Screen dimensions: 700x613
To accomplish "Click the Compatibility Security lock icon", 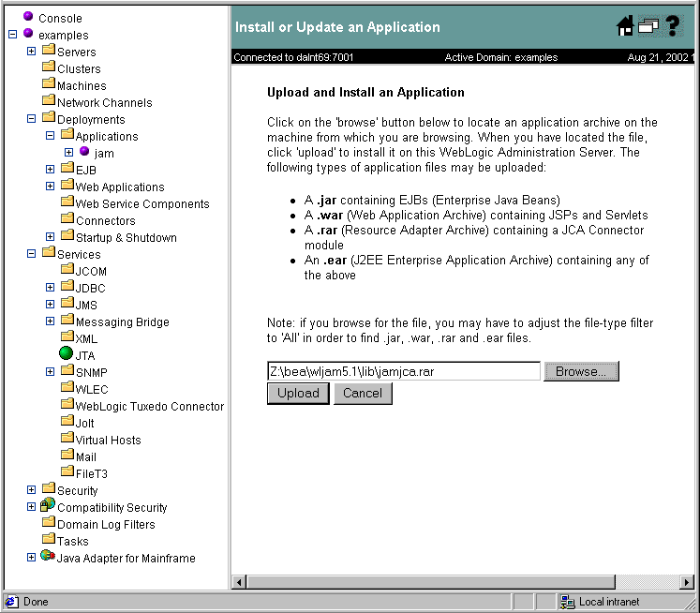I will [x=47, y=504].
